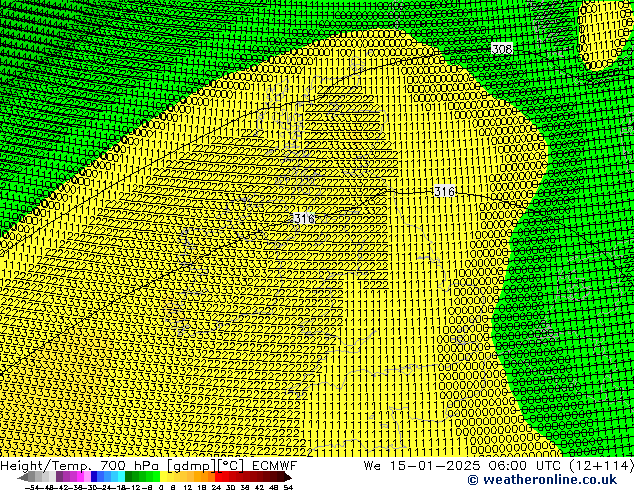Click the red swatch above 24 in the legend

pos(218,477)
